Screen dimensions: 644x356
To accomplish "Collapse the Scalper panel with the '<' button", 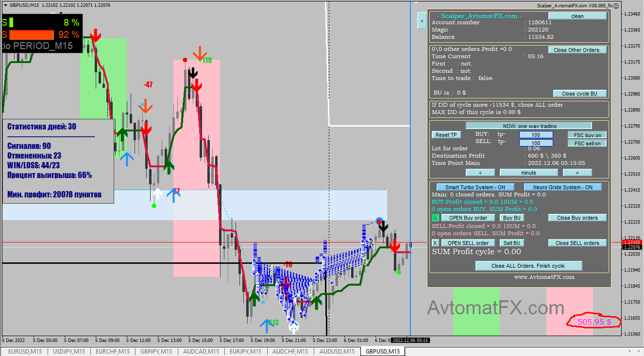I will point(422,21).
